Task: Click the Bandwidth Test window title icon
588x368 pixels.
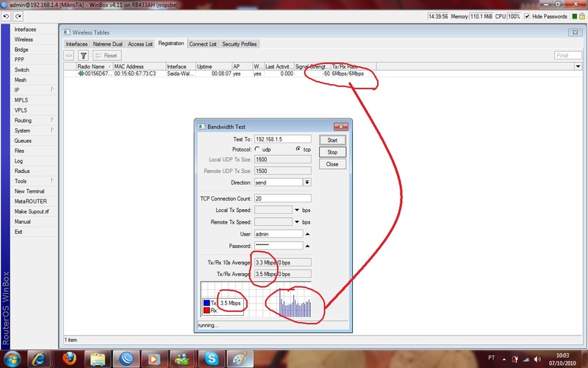Action: click(201, 127)
